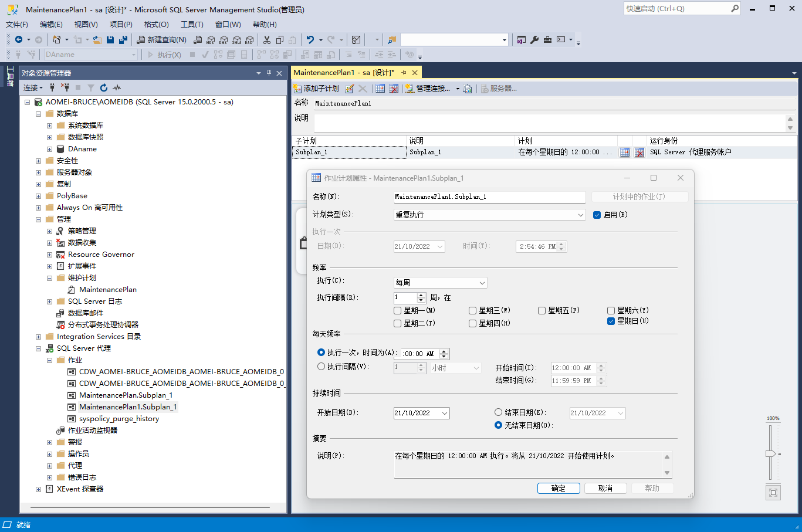Screen dimensions: 802x532
Task: Check the Monday checkbox
Action: click(x=398, y=310)
